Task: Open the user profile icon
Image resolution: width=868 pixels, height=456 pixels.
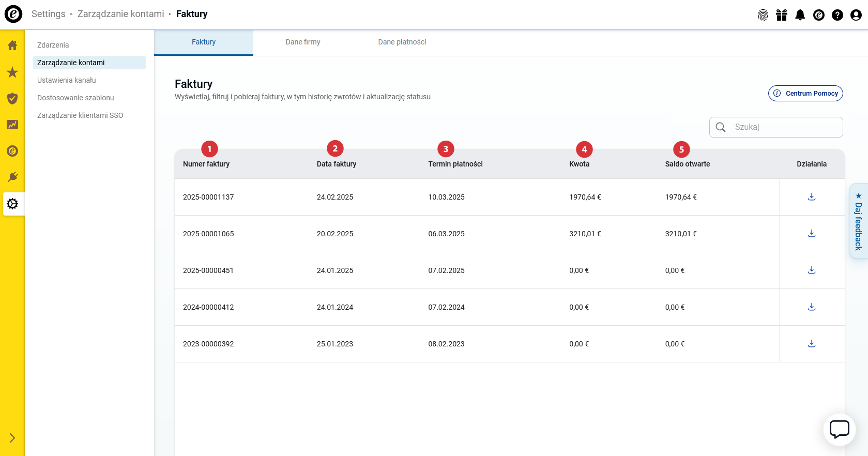Action: point(856,15)
